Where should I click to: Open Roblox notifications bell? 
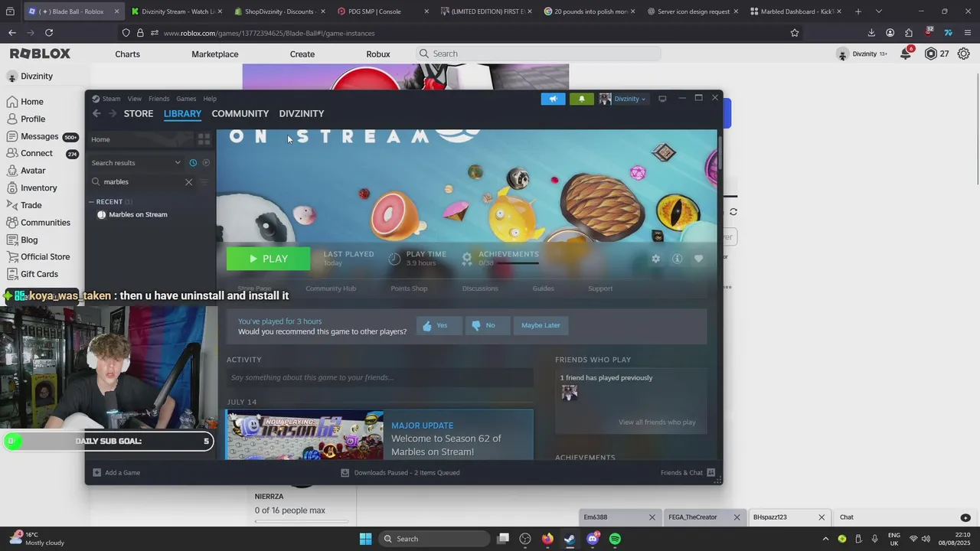pos(906,54)
